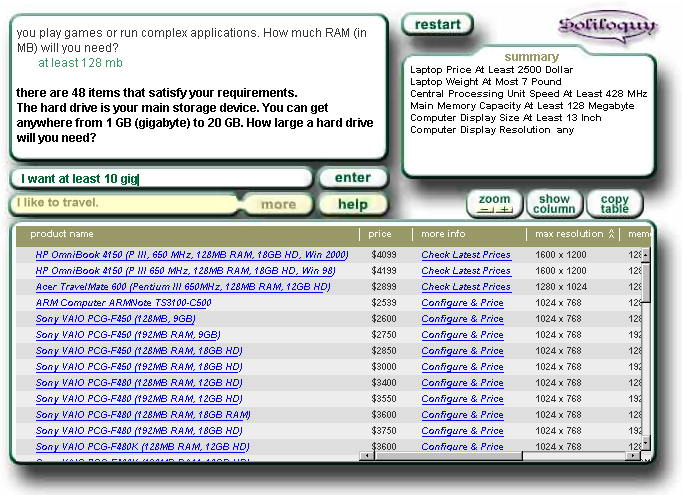The width and height of the screenshot is (682, 495).
Task: Click the $2899 price cell
Action: pyautogui.click(x=384, y=287)
